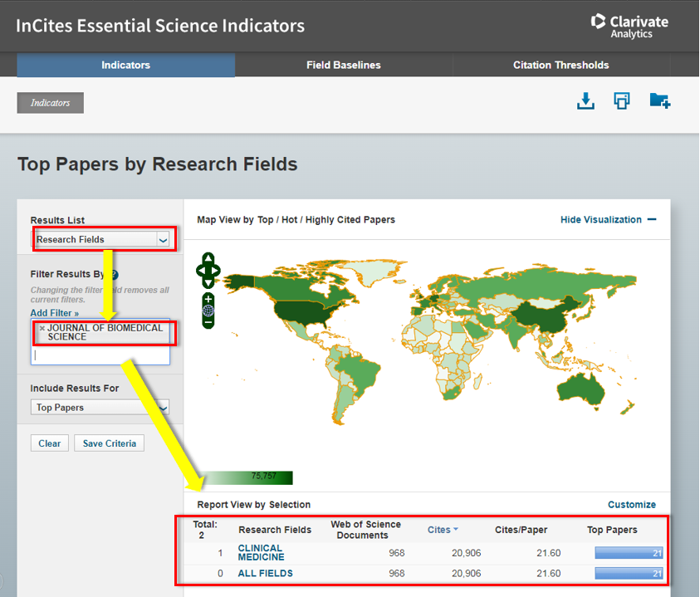
Task: Click the Top Papers by Research Fields heading
Action: point(158,164)
